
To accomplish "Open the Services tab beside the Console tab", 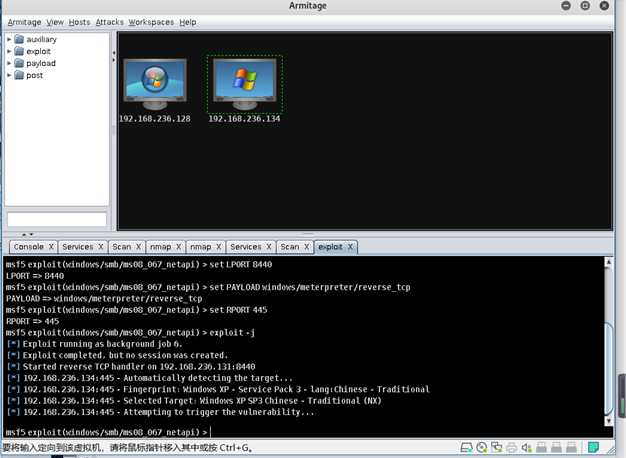I will click(78, 247).
